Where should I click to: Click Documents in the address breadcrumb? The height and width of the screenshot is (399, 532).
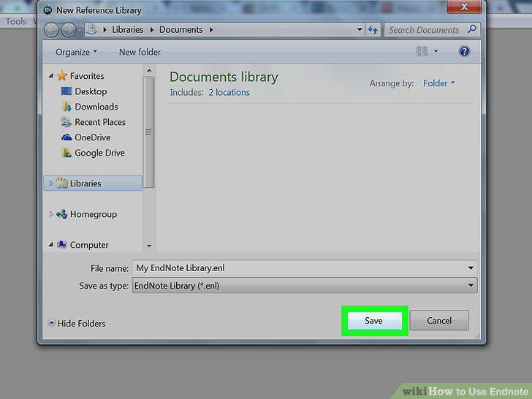click(x=180, y=30)
